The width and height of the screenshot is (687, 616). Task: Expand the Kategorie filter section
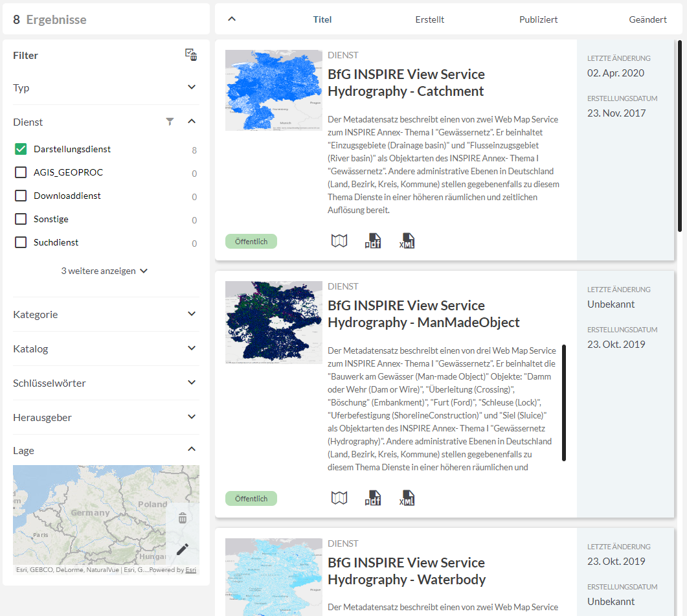pos(192,314)
